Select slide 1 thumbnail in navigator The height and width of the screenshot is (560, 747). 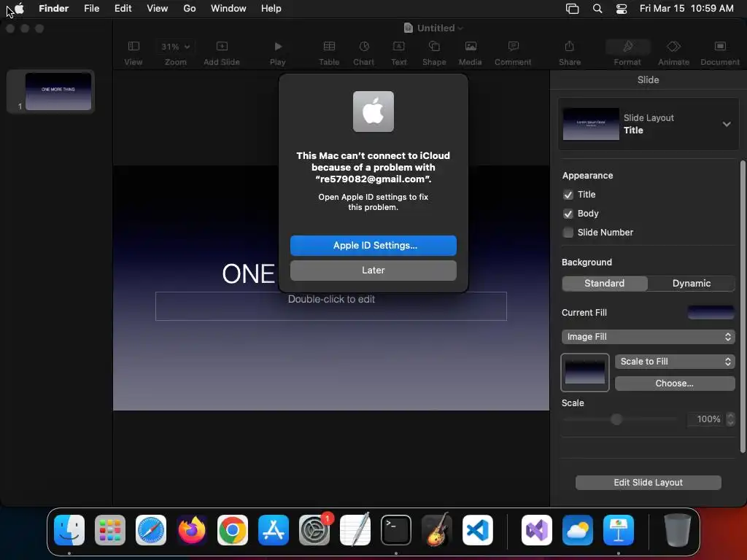tap(58, 91)
